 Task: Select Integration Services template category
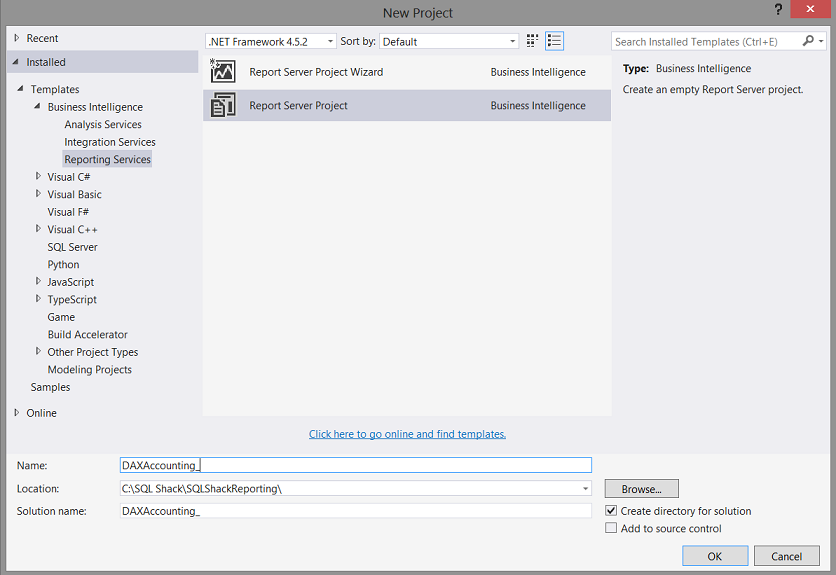pyautogui.click(x=110, y=142)
